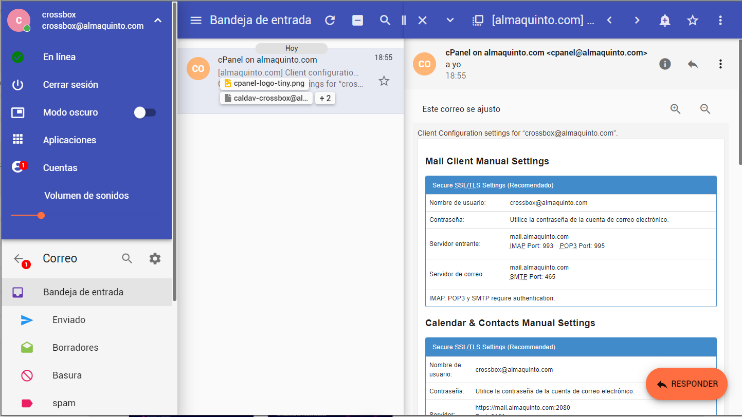Open message in new window icon
Viewport: 742px width, 417px height.
tap(478, 20)
